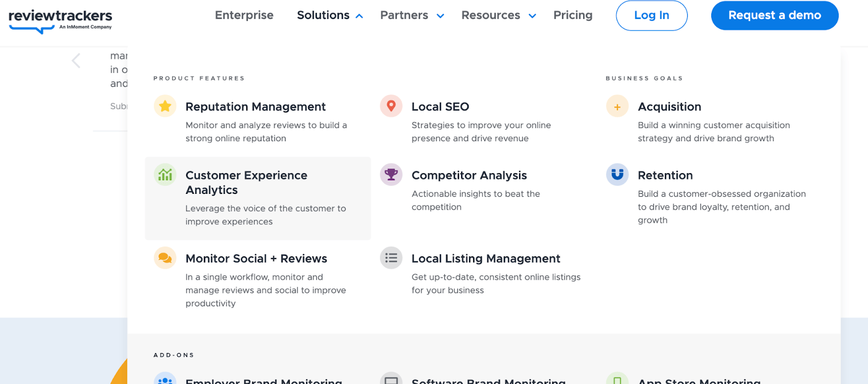Click the yellow star Reputation Management icon
Viewport: 868px width, 384px height.
[165, 106]
